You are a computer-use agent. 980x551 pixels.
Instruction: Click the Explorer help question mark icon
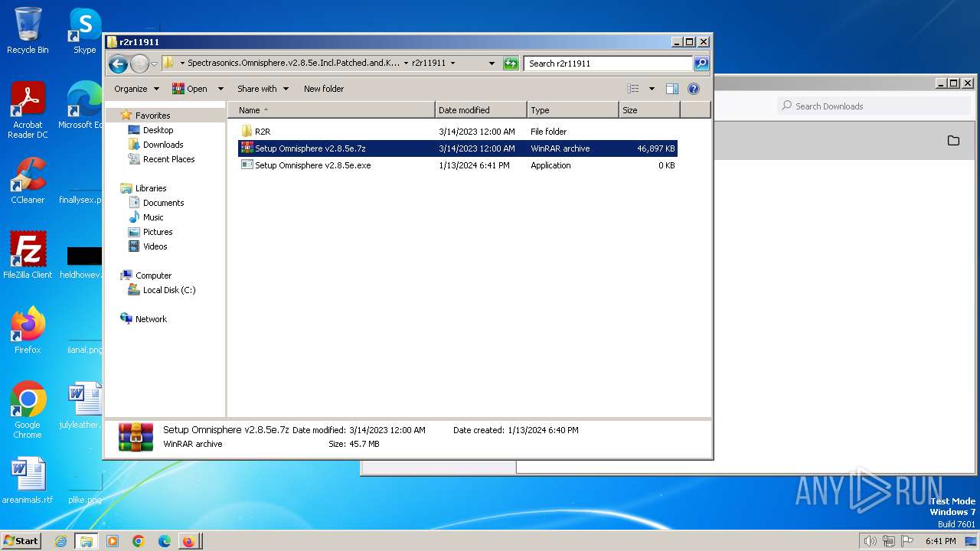[694, 89]
